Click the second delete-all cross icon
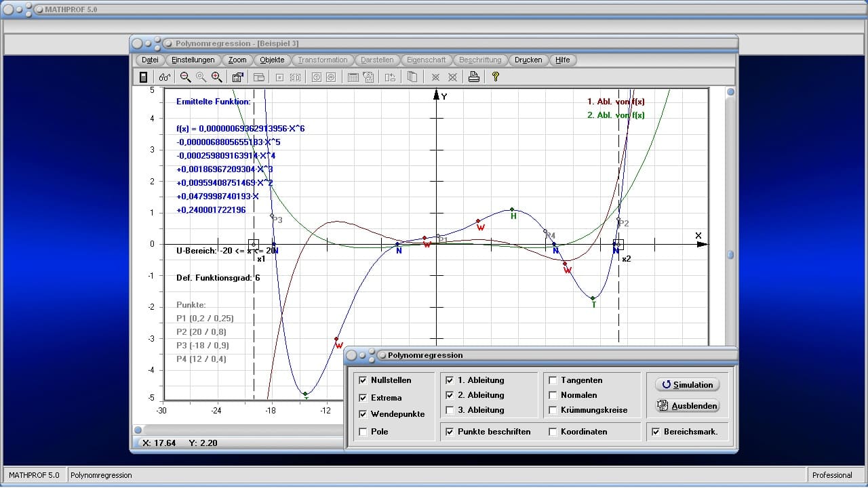Screen dimensions: 868x488 pyautogui.click(x=452, y=77)
